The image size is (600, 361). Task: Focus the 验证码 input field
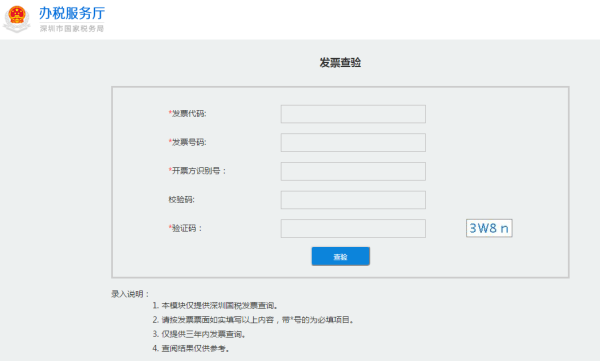tap(353, 229)
